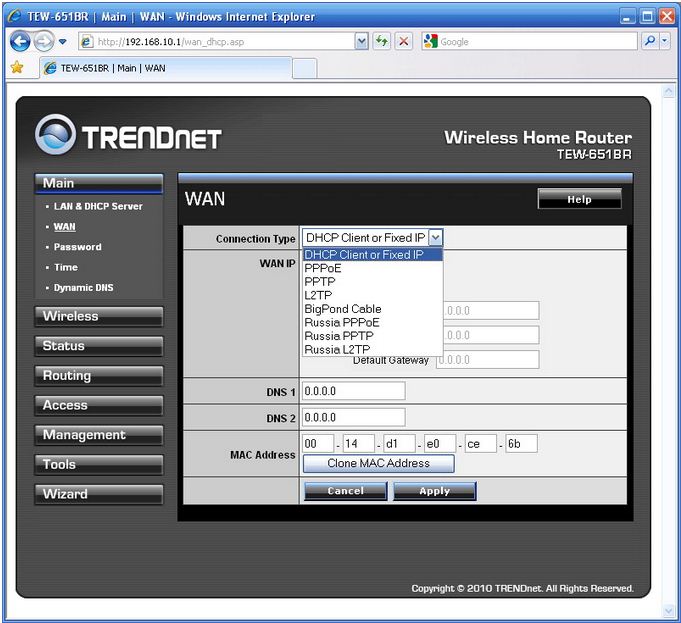
Task: Click the TRENDnet logo
Action: tap(128, 136)
